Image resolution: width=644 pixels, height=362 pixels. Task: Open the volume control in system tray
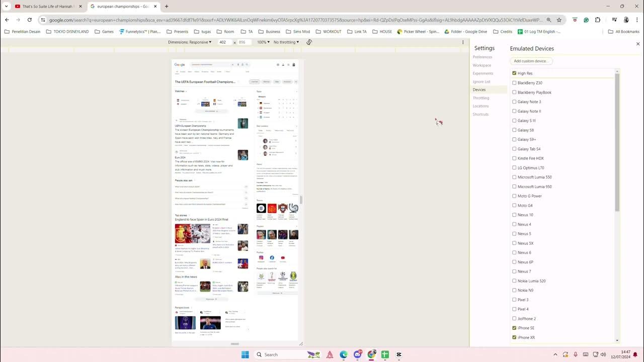[x=603, y=354]
